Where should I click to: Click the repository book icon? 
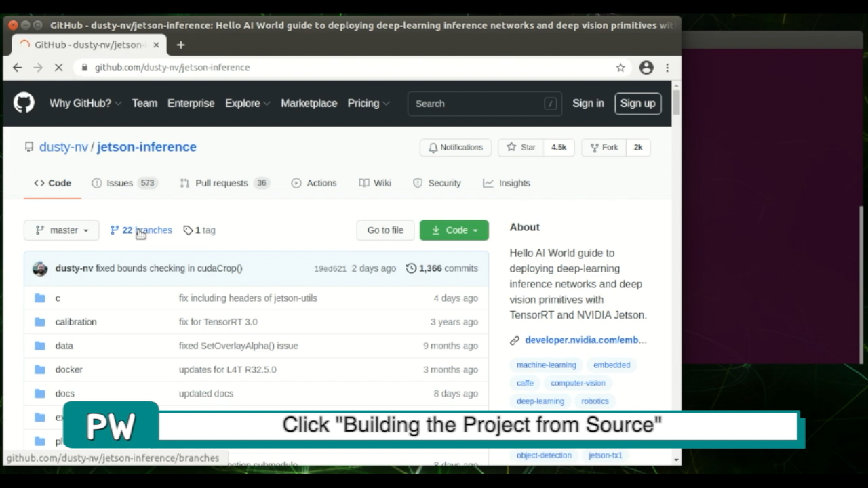[x=29, y=147]
